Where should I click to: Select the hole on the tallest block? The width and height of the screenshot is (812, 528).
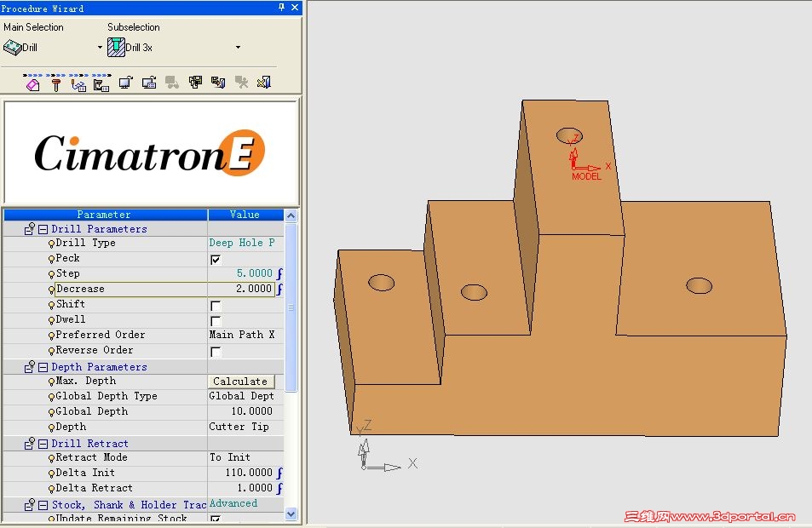[569, 135]
